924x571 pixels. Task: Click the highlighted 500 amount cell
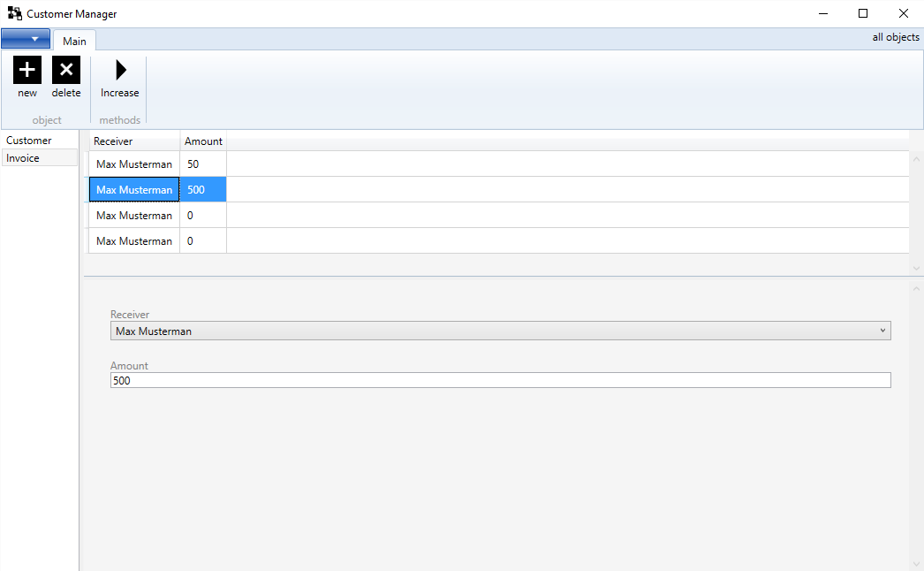pyautogui.click(x=202, y=190)
